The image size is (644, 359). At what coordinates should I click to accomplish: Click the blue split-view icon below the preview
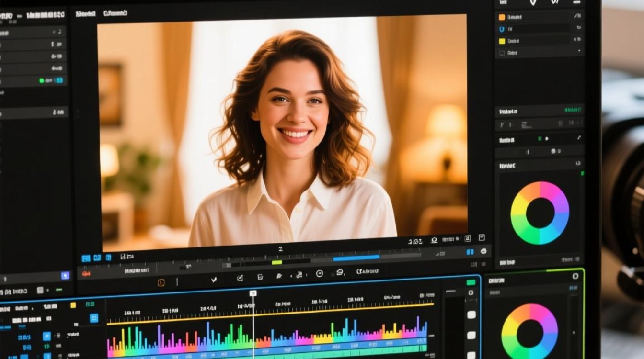point(470,252)
